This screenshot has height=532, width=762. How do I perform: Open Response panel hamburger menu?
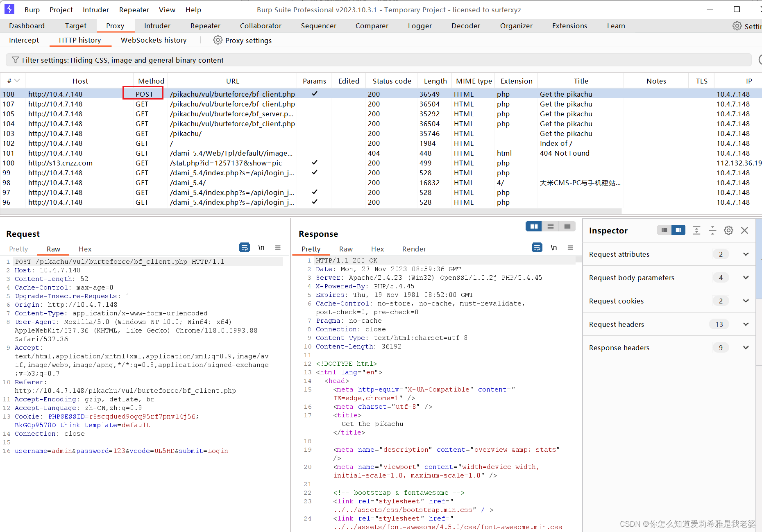click(x=570, y=248)
